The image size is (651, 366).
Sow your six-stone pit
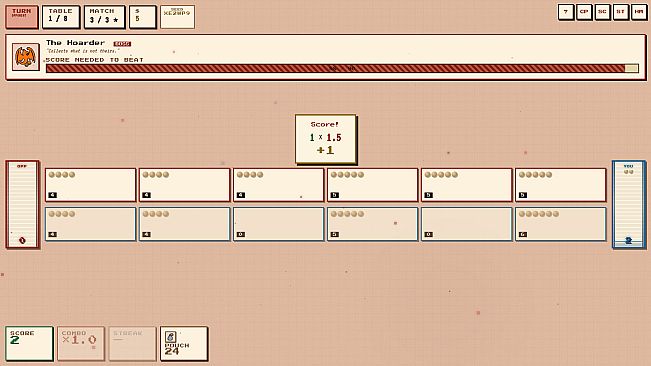tap(560, 224)
